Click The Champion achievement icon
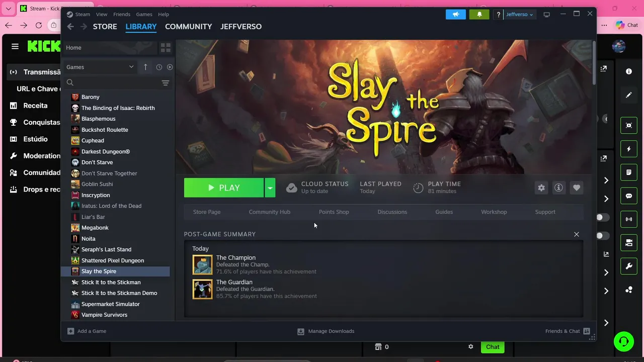Viewport: 644px width, 362px height. (202, 264)
